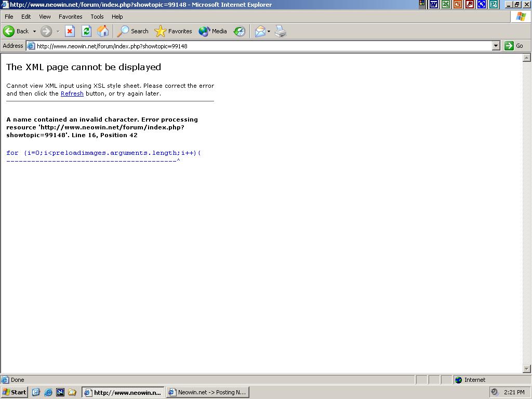Open the Address bar dropdown arrow
532x399 pixels.
pos(496,46)
